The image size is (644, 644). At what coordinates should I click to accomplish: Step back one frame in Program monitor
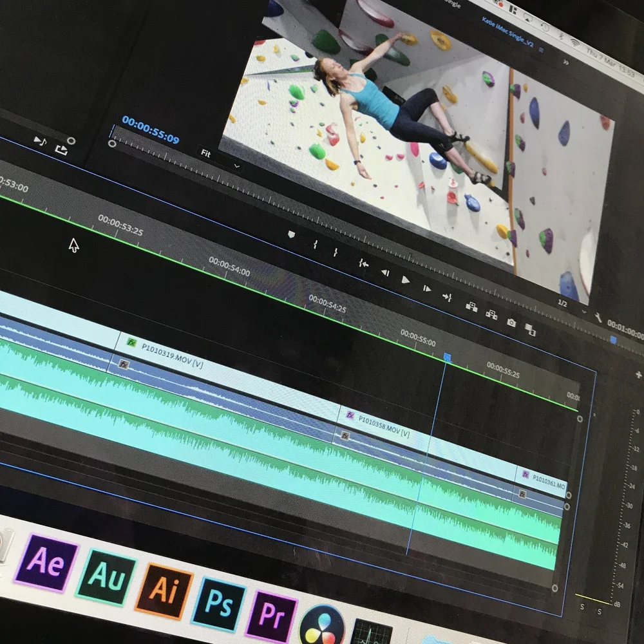(385, 272)
